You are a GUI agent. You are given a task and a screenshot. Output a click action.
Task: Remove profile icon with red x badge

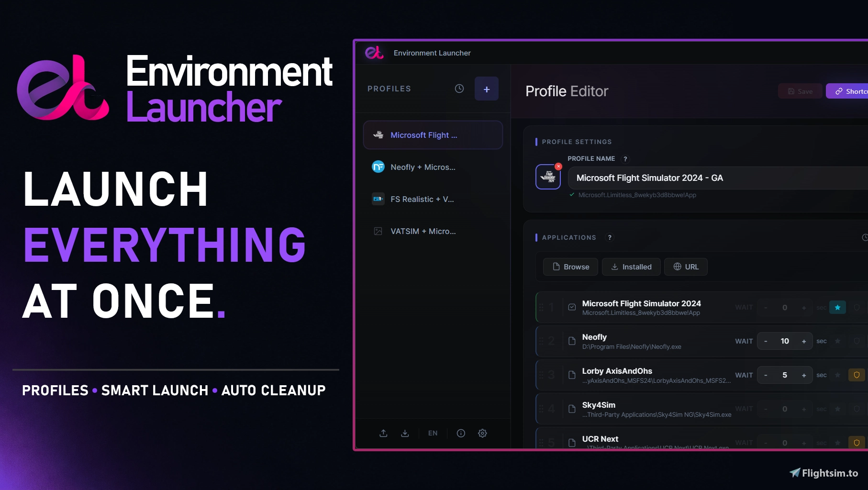pos(558,167)
